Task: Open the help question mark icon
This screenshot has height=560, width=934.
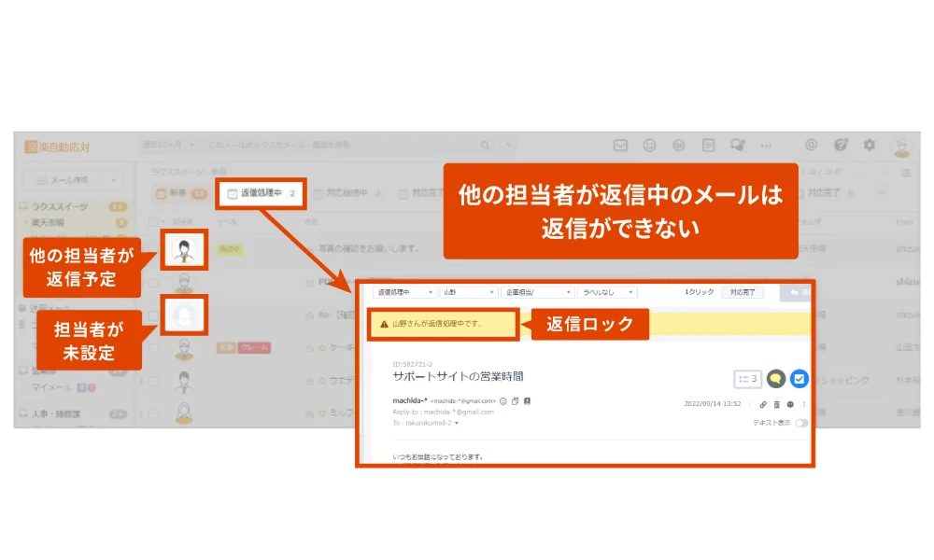Action: [841, 145]
